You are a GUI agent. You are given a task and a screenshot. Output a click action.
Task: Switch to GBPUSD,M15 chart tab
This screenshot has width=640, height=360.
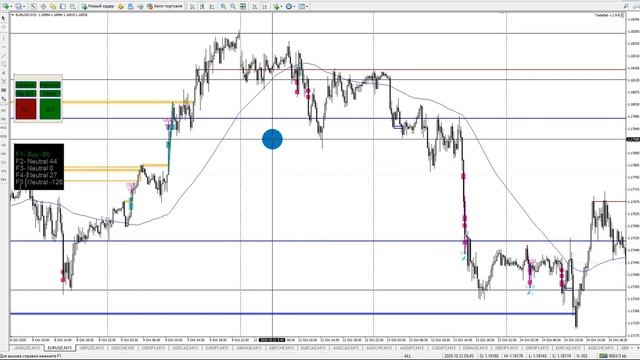click(92, 348)
